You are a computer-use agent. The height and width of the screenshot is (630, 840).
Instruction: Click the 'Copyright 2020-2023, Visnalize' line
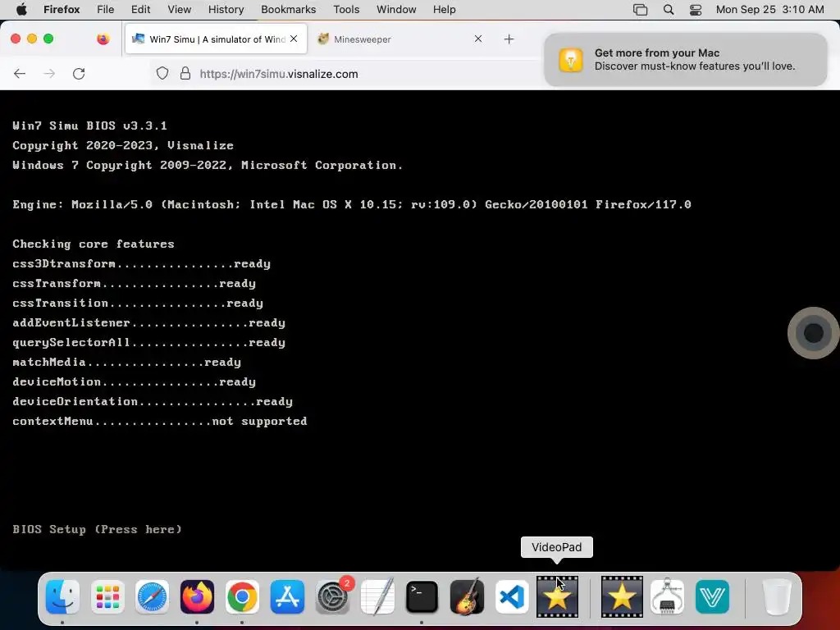(123, 145)
